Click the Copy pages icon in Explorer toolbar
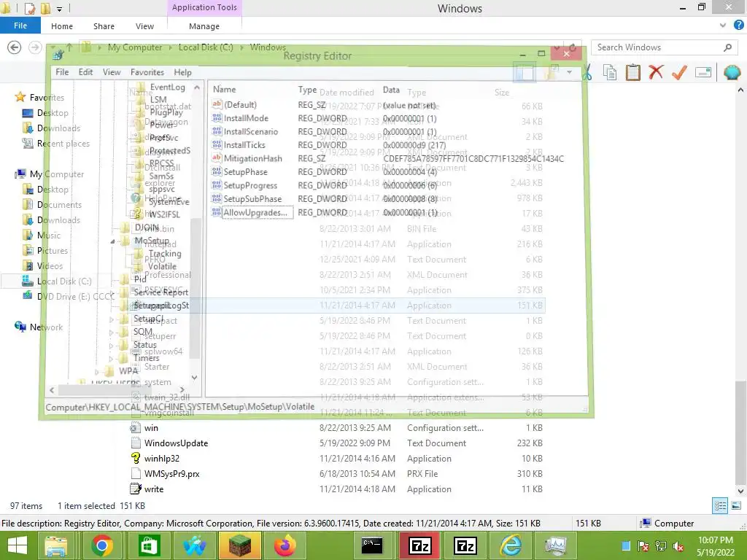The width and height of the screenshot is (747, 560). (x=609, y=72)
